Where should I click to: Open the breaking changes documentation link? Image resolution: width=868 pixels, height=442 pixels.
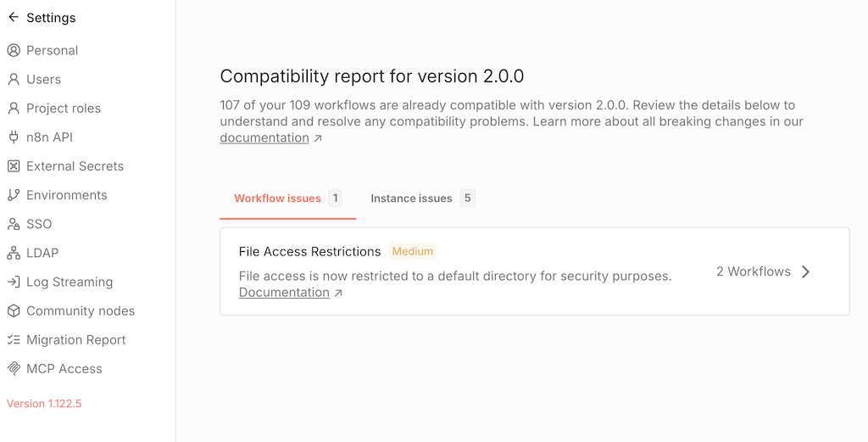(x=264, y=138)
